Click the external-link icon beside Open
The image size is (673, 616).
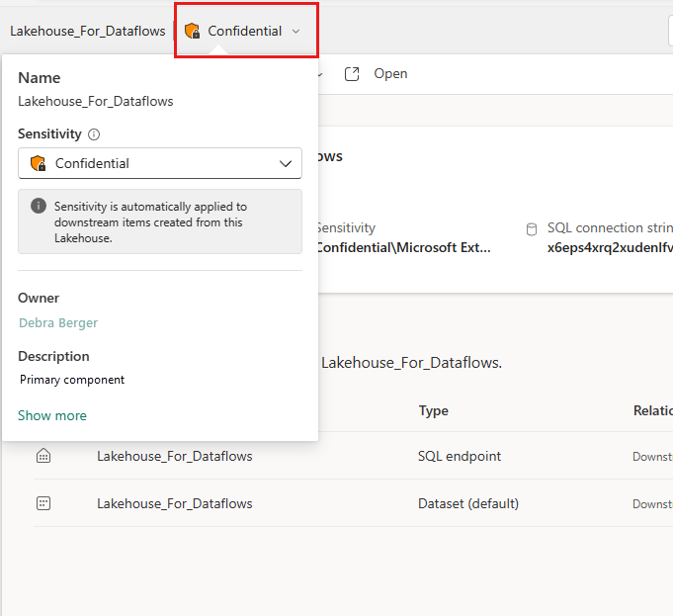point(352,74)
